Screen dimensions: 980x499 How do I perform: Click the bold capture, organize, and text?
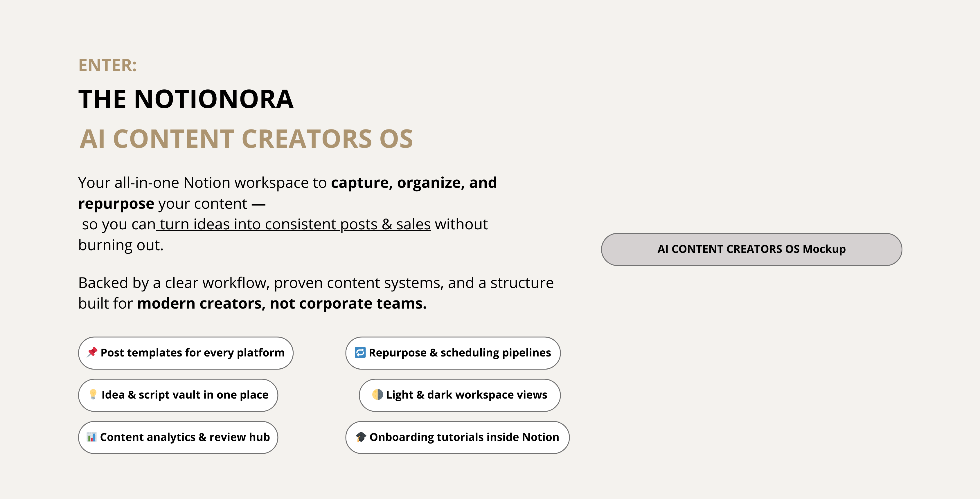pyautogui.click(x=414, y=183)
